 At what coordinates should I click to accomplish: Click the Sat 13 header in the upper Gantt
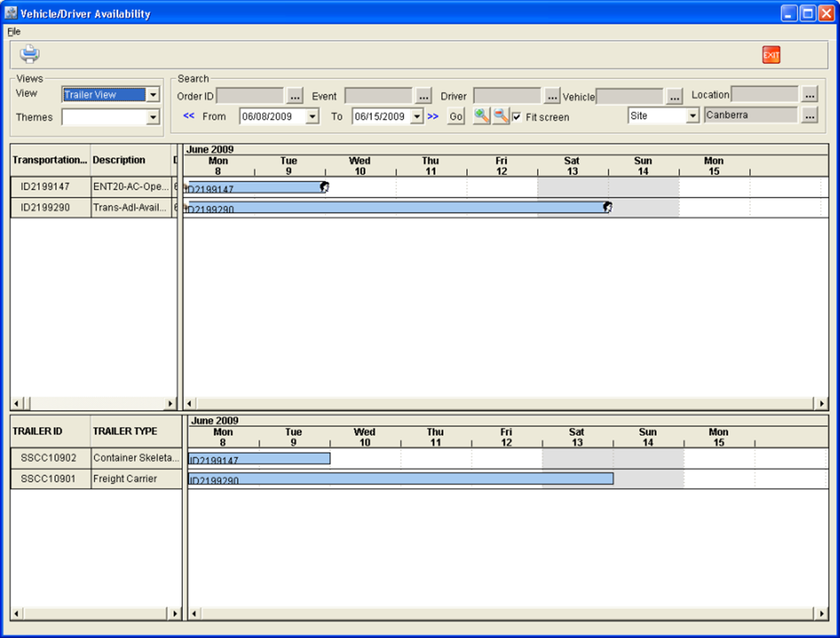(572, 166)
